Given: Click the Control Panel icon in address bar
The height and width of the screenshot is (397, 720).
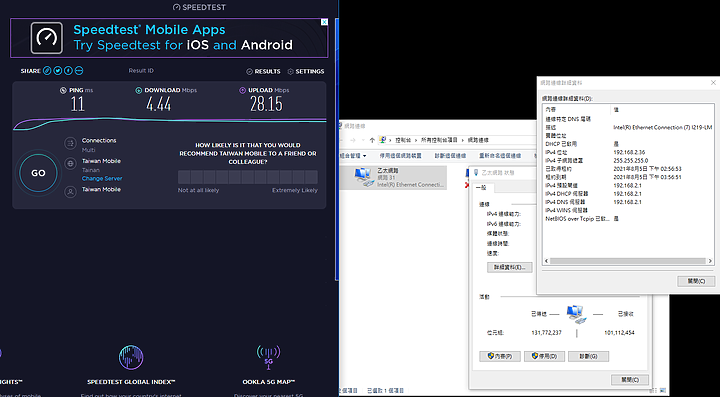Looking at the screenshot, I should click(382, 140).
